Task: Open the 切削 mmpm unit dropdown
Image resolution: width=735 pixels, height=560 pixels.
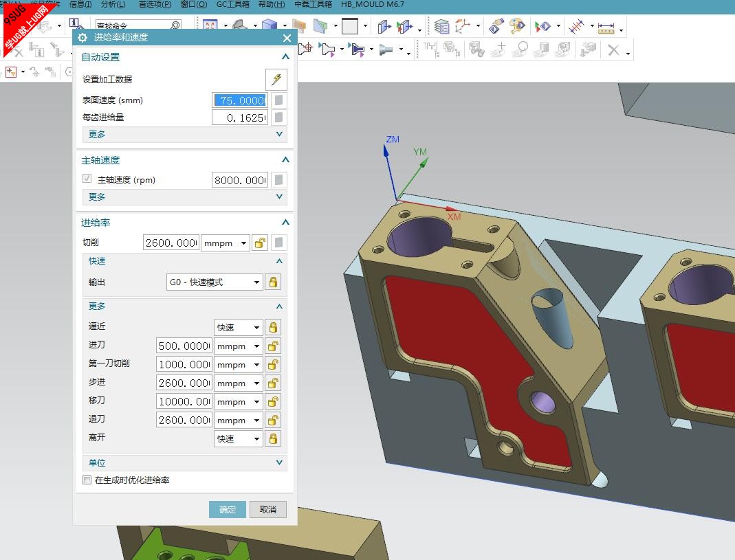Action: click(225, 243)
